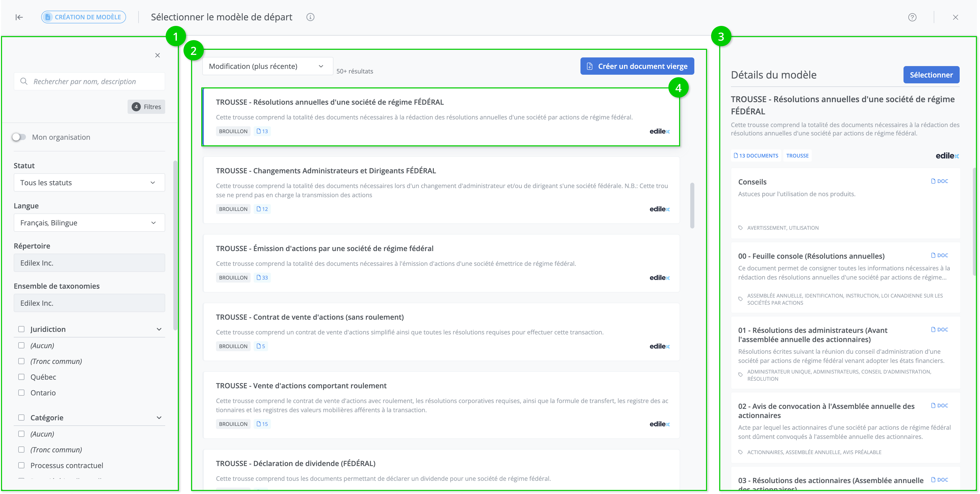Close the filter sidebar with X
Image resolution: width=980 pixels, height=494 pixels.
(158, 55)
